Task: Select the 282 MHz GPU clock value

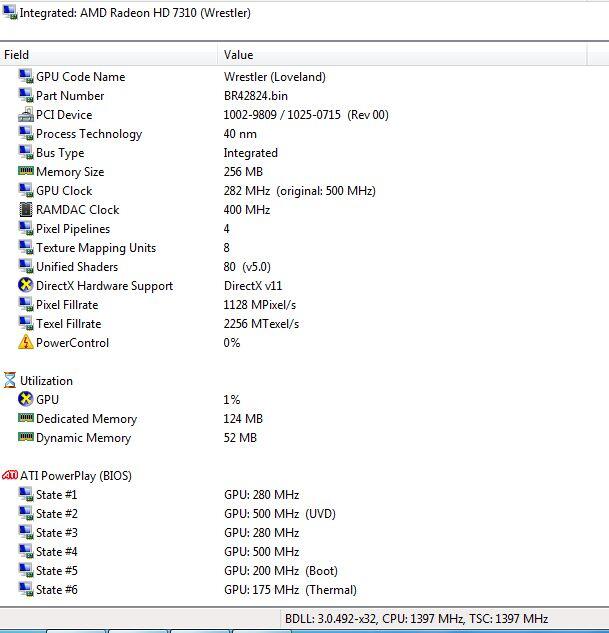Action: (x=299, y=191)
